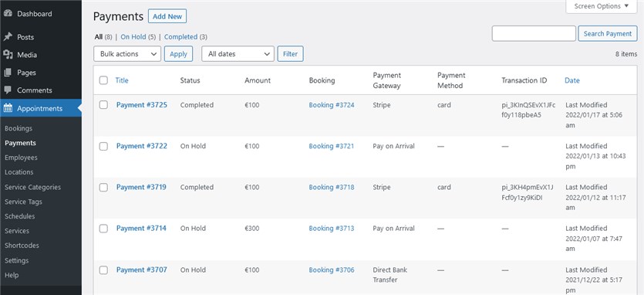The image size is (644, 295).
Task: Click the 8 items count text
Action: [x=626, y=54]
